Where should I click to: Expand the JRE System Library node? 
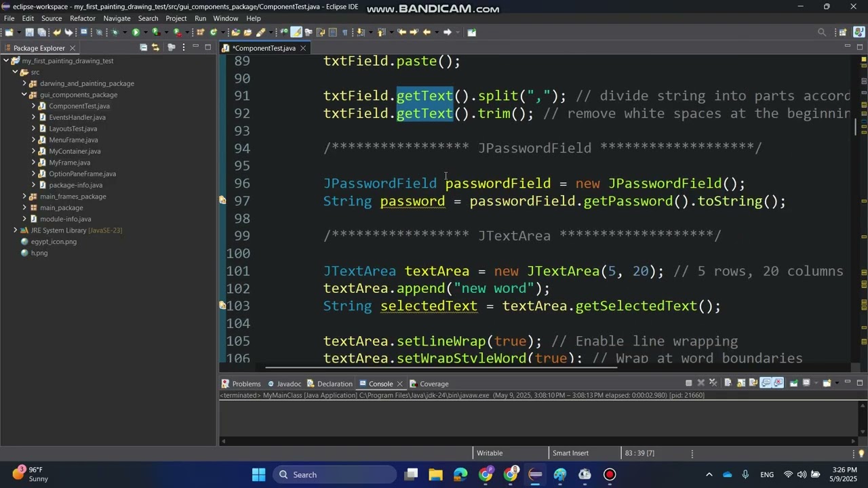pos(15,230)
